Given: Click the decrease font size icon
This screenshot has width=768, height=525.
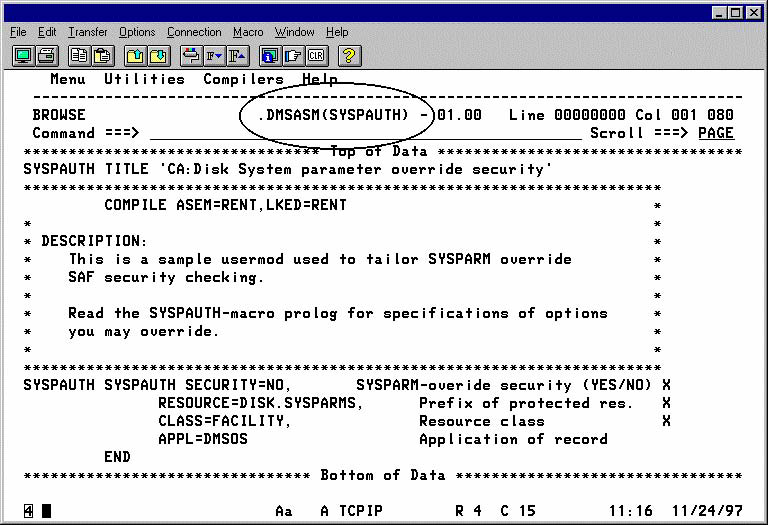Looking at the screenshot, I should [214, 56].
